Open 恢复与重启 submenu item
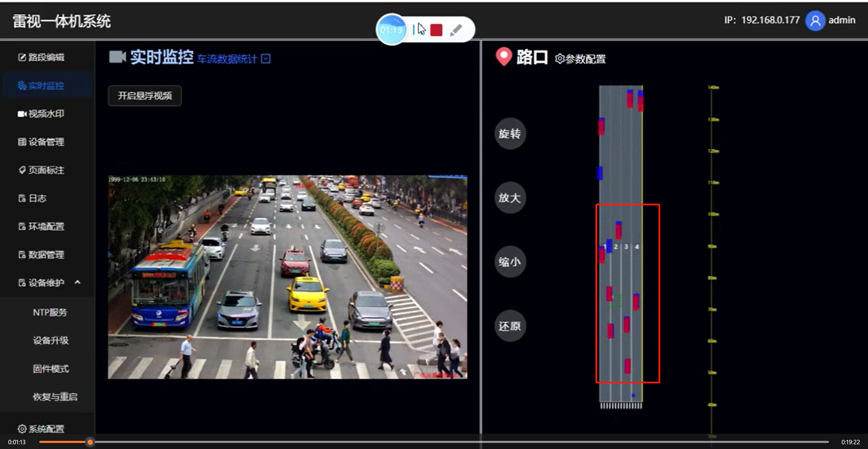 click(x=55, y=397)
